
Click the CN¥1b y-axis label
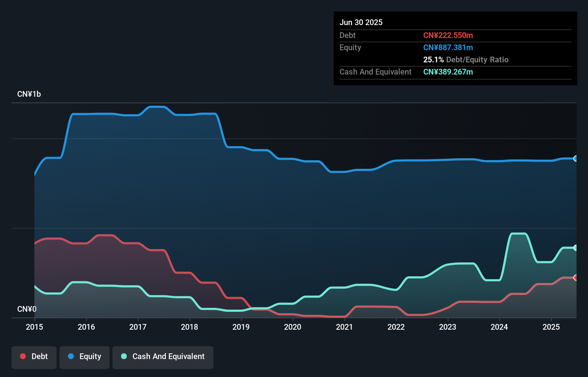[x=29, y=94]
